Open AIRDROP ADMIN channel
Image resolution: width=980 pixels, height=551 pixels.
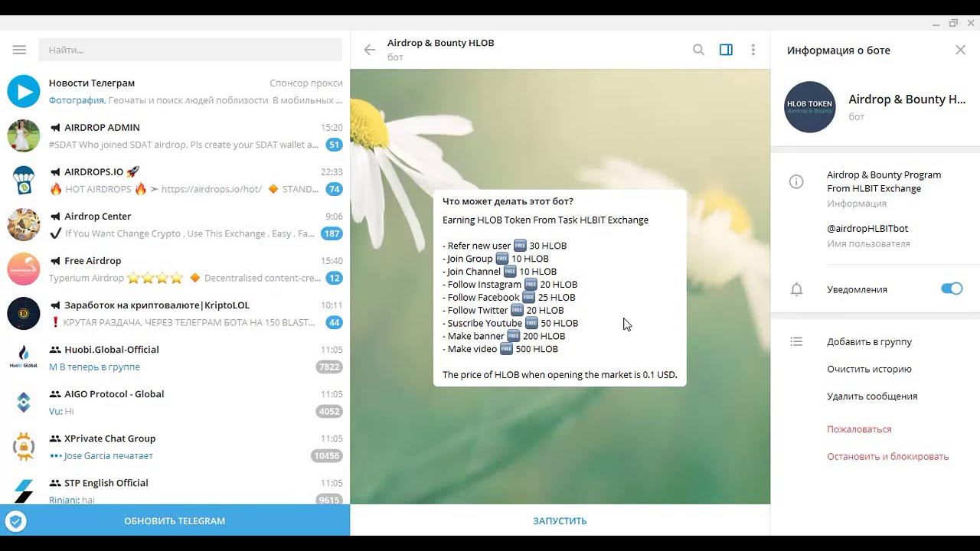[175, 135]
